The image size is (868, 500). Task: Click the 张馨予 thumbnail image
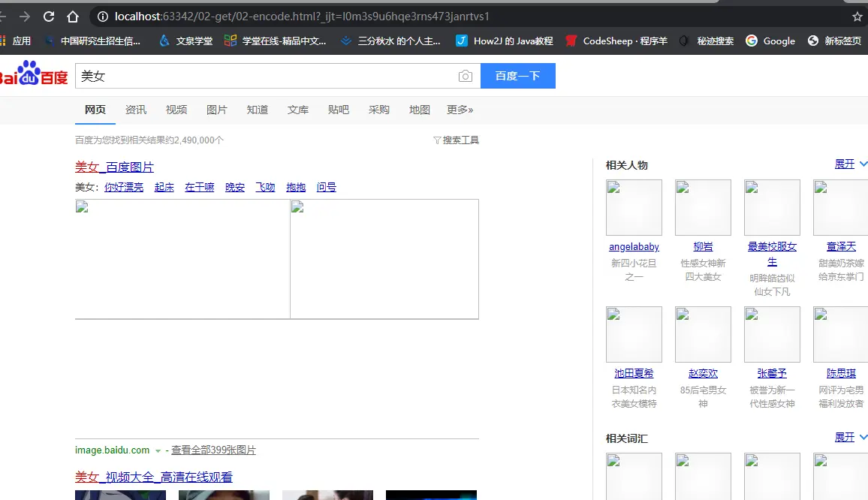pos(772,334)
